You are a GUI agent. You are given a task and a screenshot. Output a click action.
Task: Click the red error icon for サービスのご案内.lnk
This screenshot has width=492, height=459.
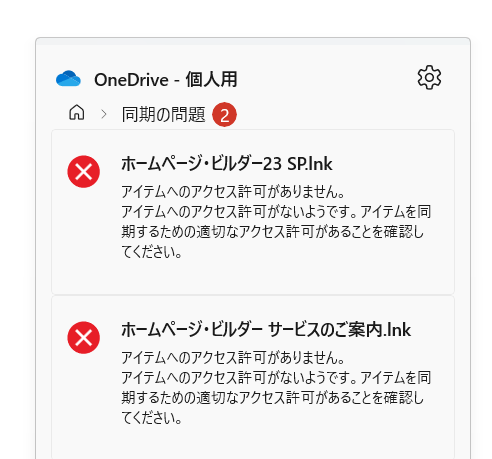[x=84, y=338]
